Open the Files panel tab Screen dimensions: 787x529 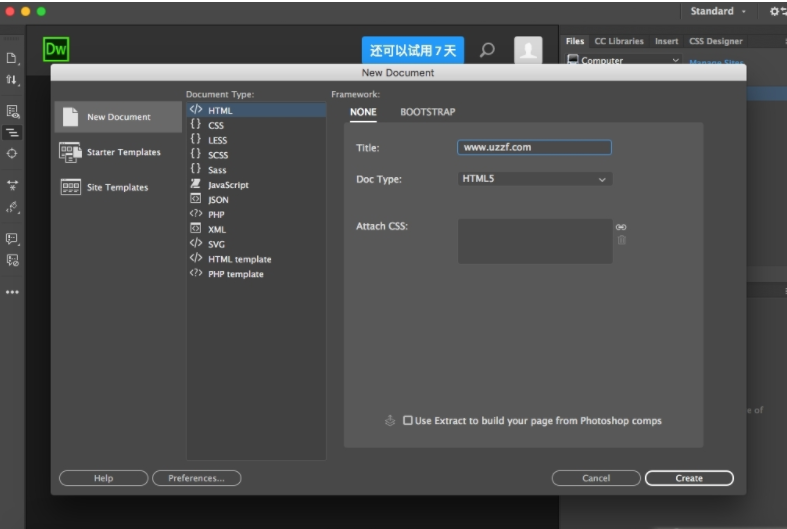coord(575,41)
